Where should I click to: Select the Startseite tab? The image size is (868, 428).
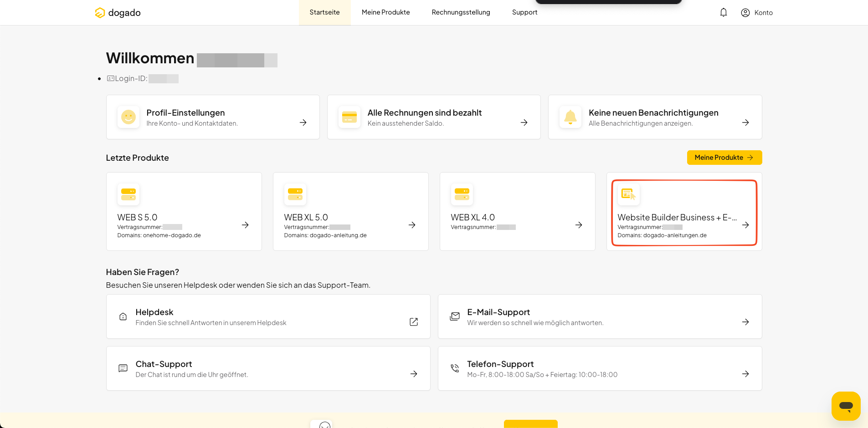pos(324,12)
